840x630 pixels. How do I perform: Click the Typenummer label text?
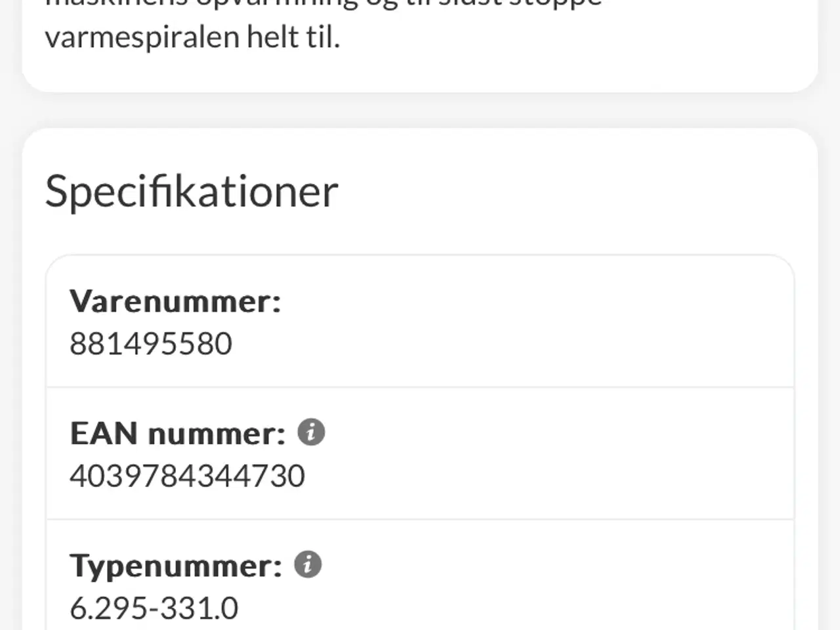[x=177, y=565]
